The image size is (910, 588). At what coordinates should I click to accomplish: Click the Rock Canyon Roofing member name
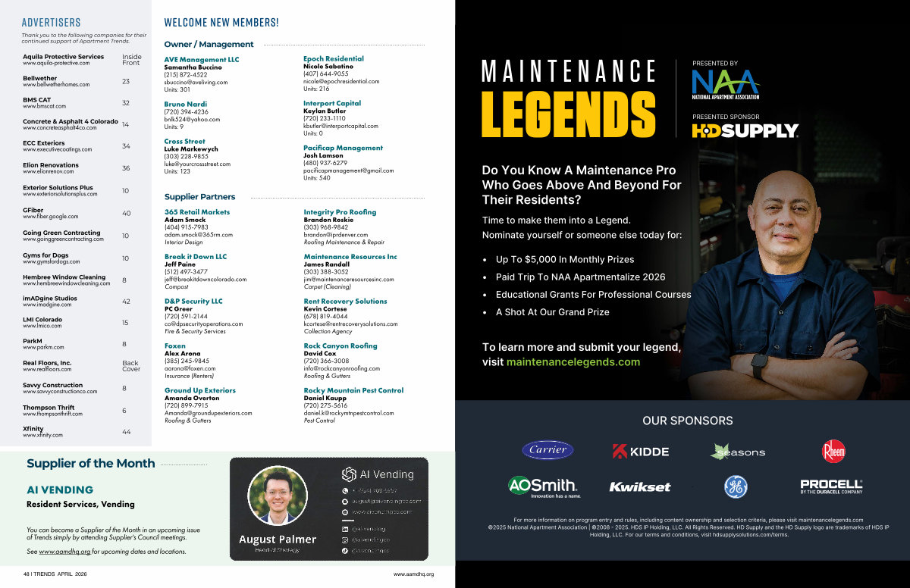click(x=340, y=346)
